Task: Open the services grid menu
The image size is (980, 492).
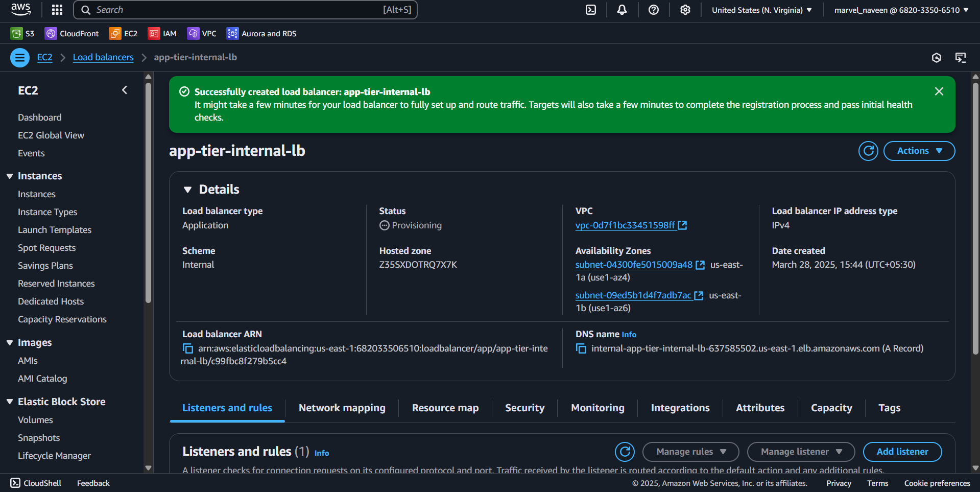Action: [57, 10]
